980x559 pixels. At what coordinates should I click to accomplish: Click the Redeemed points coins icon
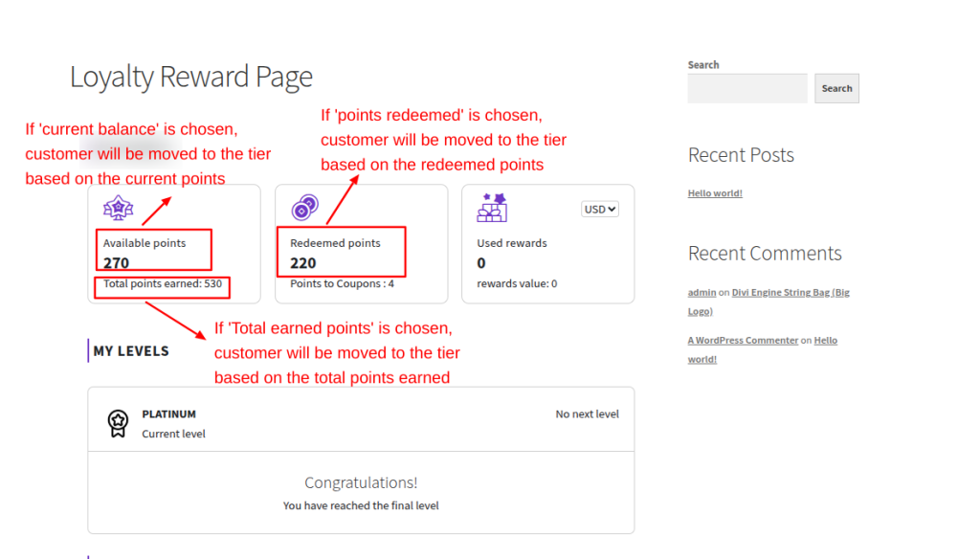click(x=305, y=207)
